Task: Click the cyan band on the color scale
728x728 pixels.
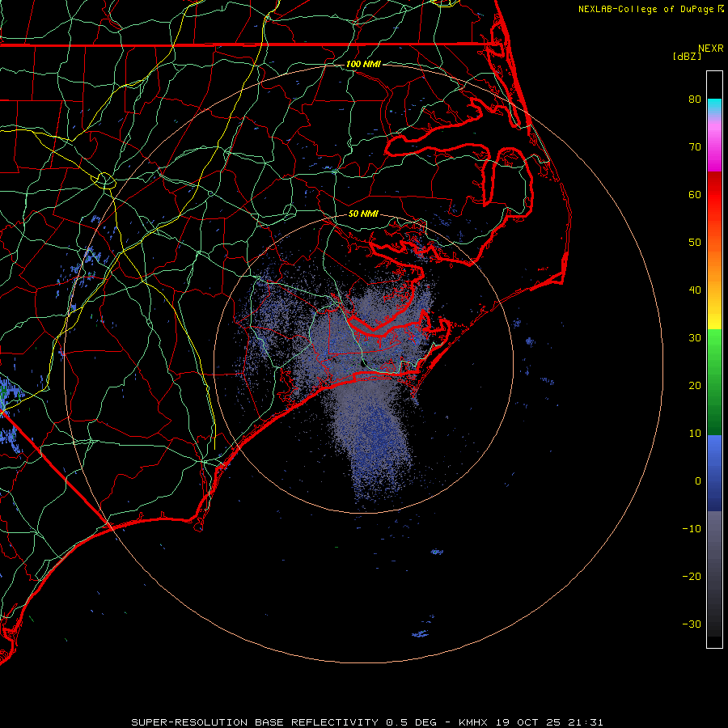Action: pos(714,107)
